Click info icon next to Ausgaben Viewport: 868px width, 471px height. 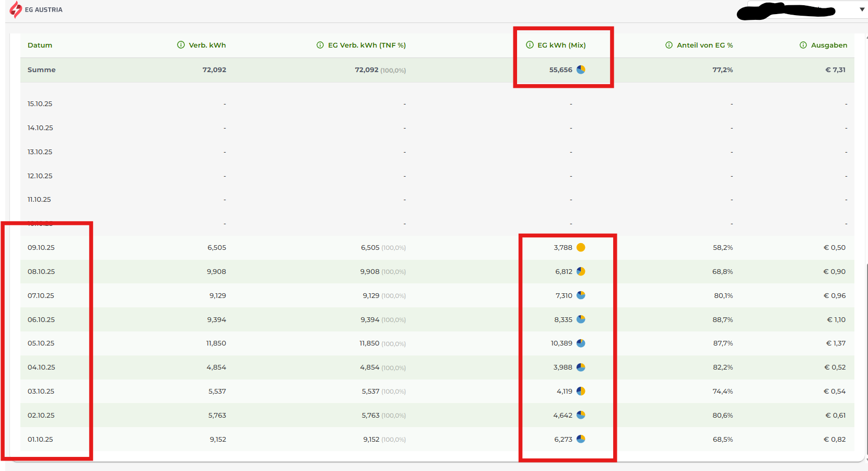pos(803,45)
